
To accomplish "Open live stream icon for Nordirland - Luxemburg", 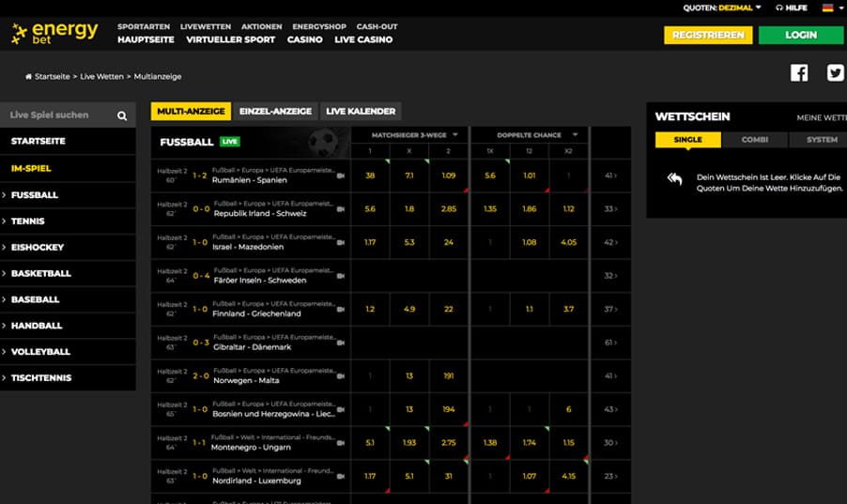I will (x=341, y=477).
